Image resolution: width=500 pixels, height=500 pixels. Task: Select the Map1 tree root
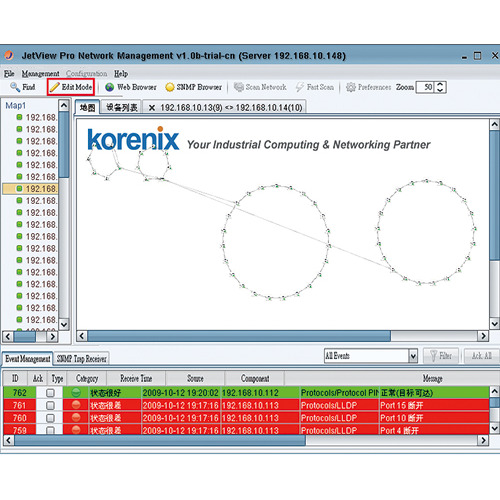[15, 105]
